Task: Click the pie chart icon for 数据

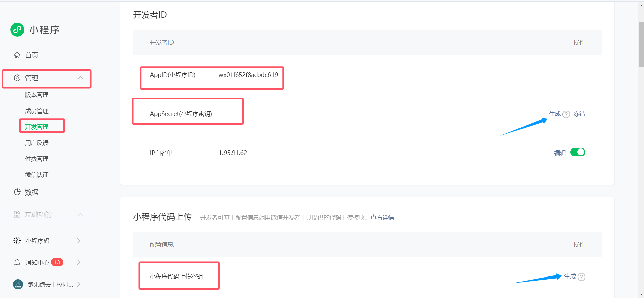Action: click(x=17, y=192)
